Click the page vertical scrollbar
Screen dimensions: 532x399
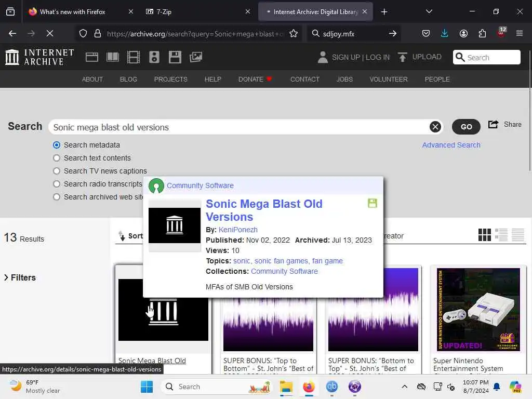pos(530,110)
